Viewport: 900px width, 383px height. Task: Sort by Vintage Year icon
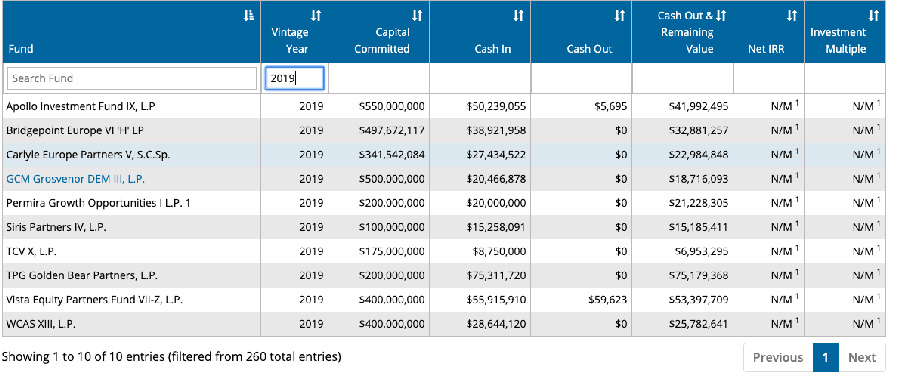click(316, 16)
